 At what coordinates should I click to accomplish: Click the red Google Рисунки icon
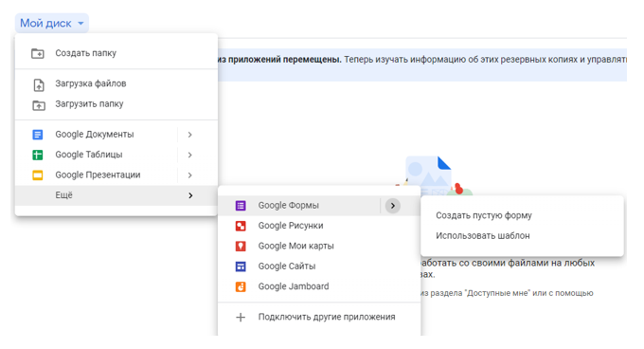point(241,226)
